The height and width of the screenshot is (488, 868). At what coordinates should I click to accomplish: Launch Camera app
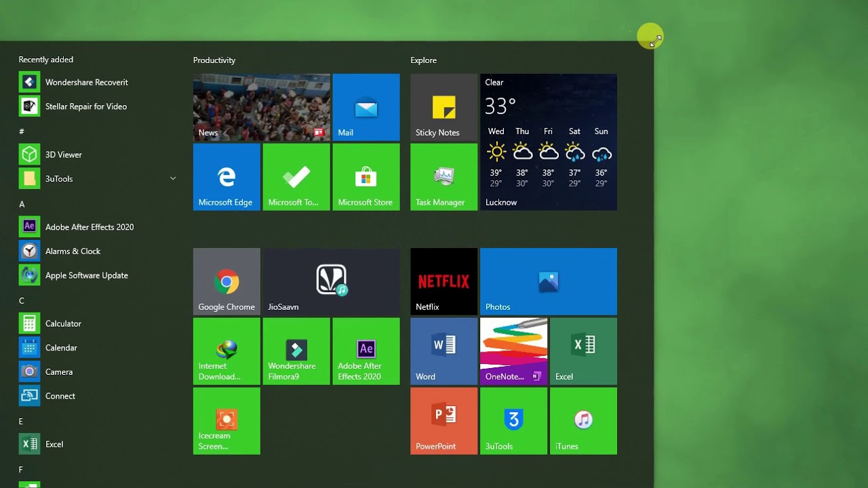click(x=98, y=372)
